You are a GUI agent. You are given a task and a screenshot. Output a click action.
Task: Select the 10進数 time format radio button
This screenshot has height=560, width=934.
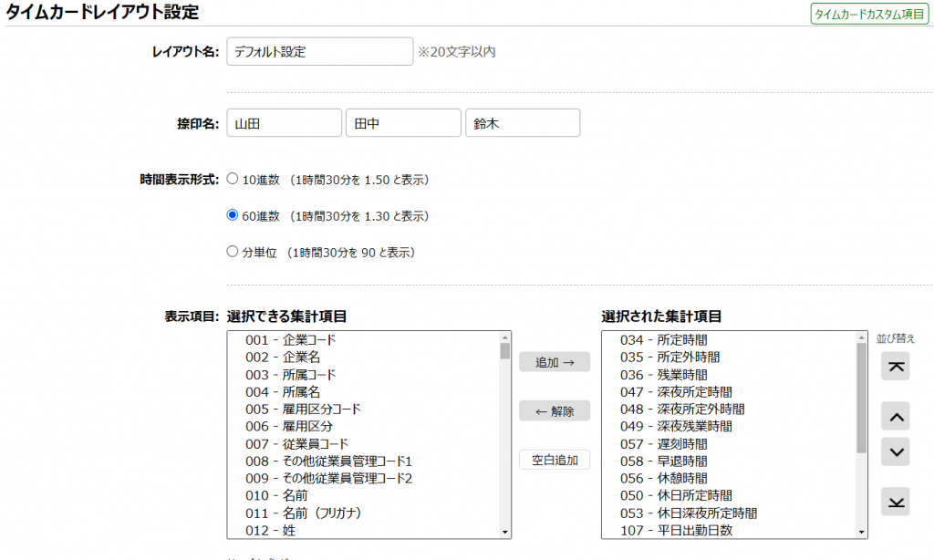232,180
